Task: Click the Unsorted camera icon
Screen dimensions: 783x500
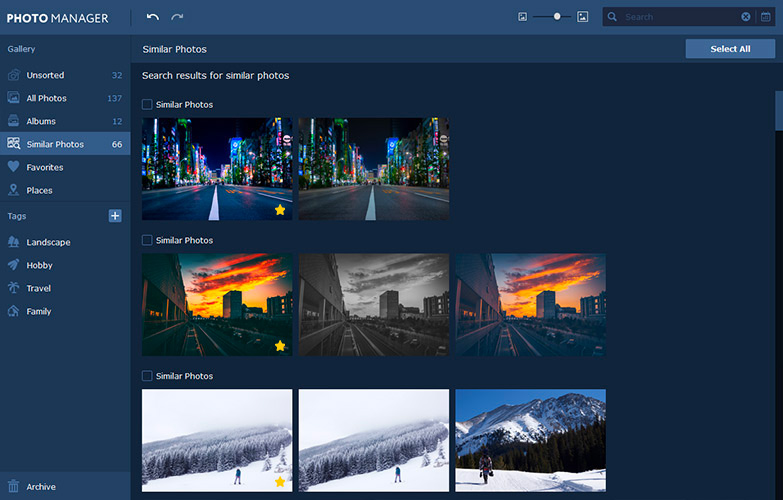Action: point(13,75)
